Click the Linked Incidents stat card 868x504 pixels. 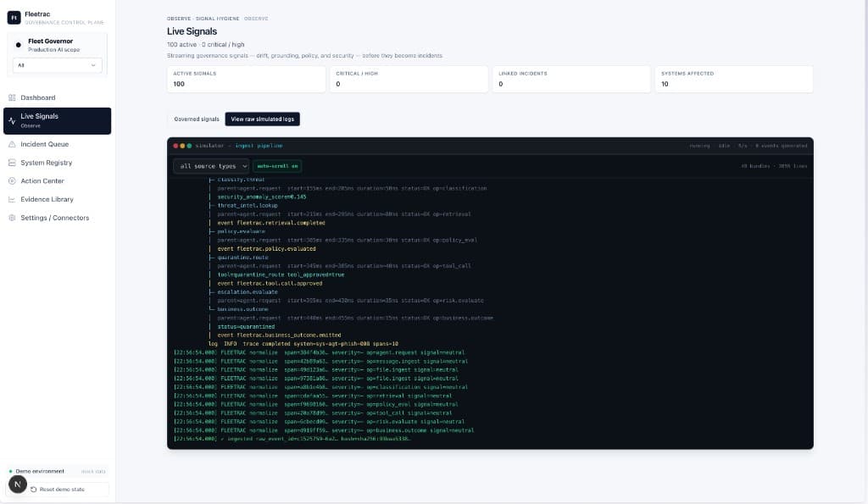click(x=571, y=79)
